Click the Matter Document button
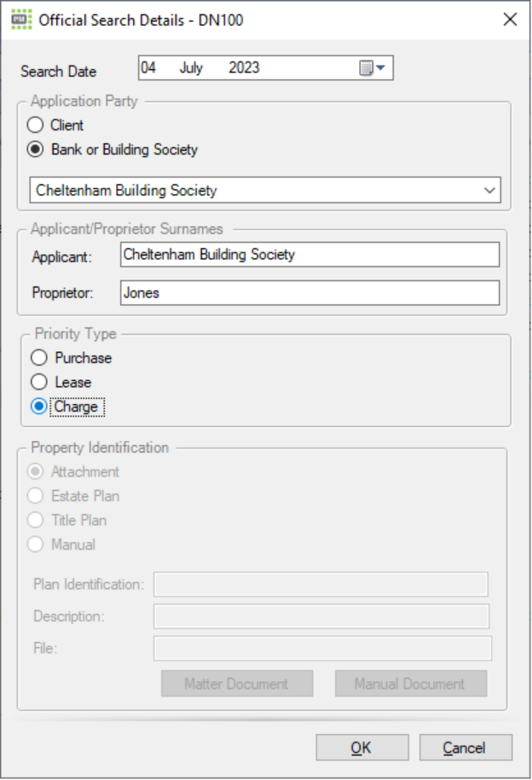 [x=237, y=683]
